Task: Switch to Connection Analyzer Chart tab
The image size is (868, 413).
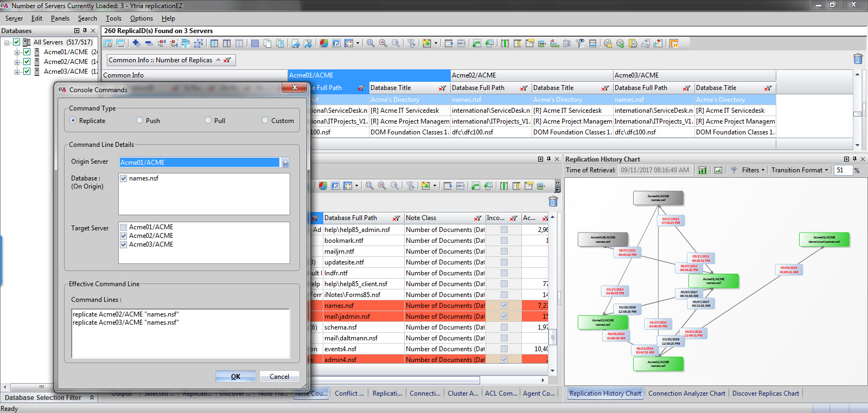Action: click(x=686, y=393)
